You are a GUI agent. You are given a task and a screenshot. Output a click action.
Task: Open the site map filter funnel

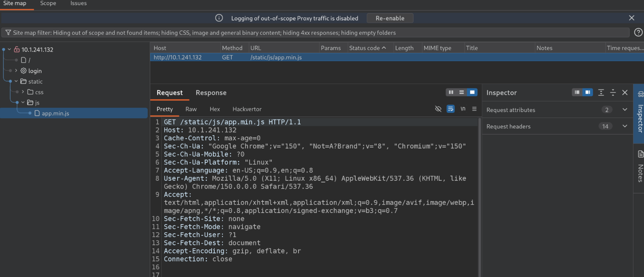[8, 33]
